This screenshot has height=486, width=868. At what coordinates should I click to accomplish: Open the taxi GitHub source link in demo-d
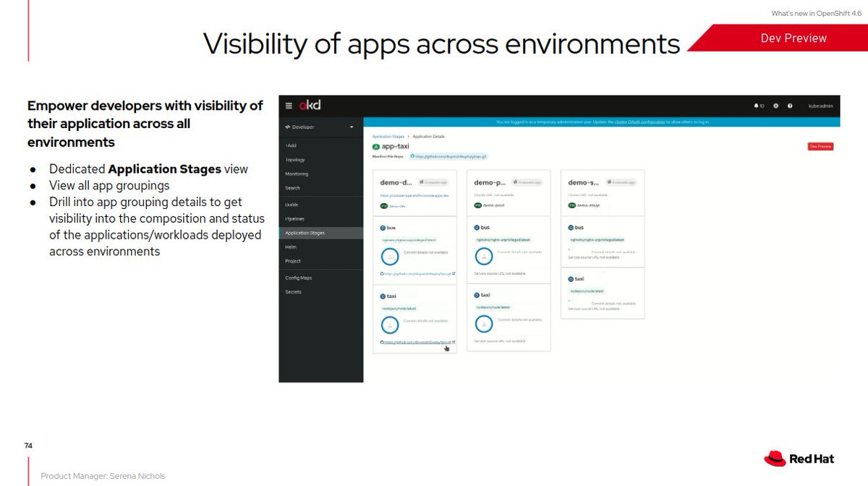(x=417, y=342)
